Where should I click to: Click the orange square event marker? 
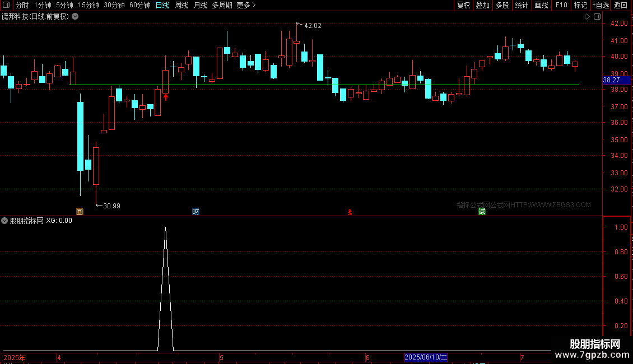click(80, 212)
